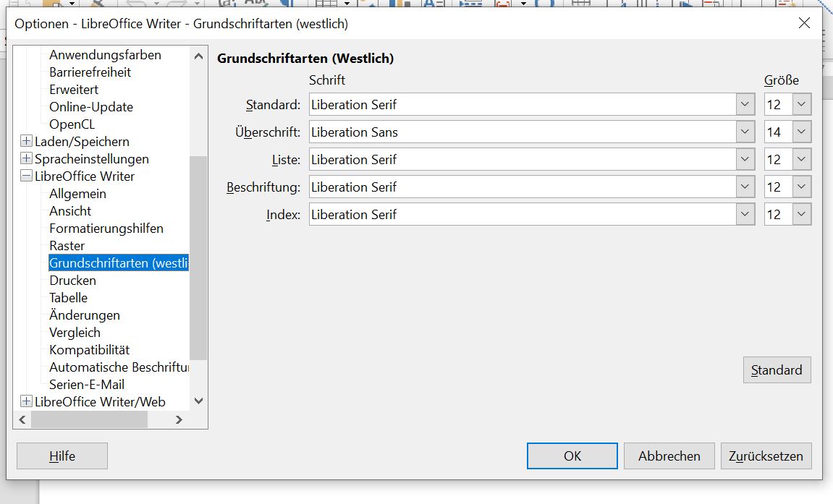833x504 pixels.
Task: Open the Überschrift font size dropdown arrow
Action: (x=802, y=132)
